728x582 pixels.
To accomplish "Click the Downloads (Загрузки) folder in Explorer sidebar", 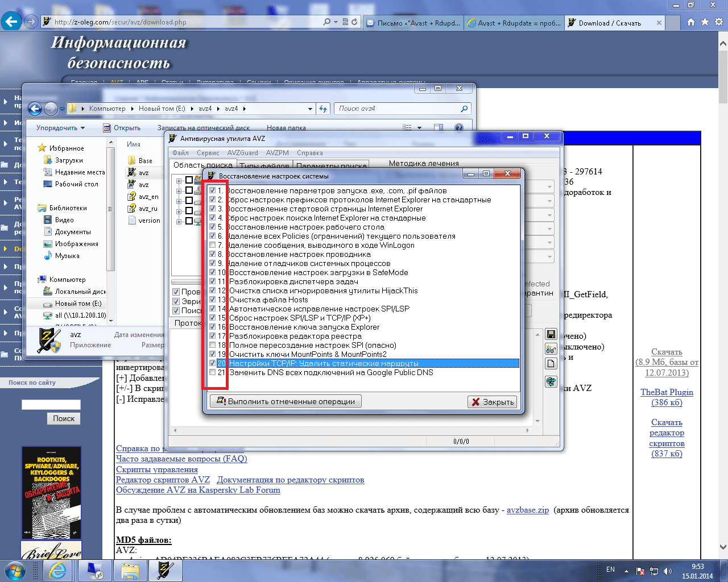I will (64, 160).
